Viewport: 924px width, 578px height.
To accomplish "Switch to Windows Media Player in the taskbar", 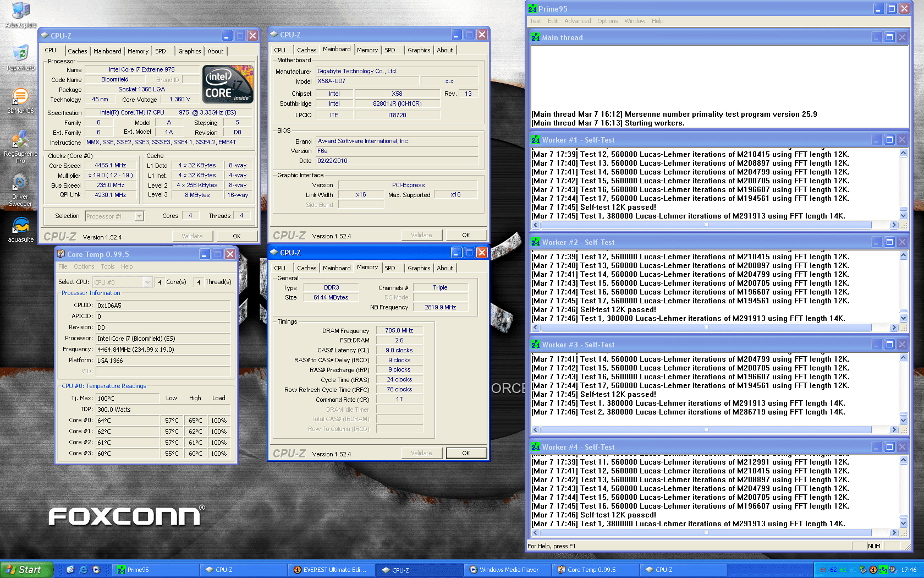I will click(507, 570).
